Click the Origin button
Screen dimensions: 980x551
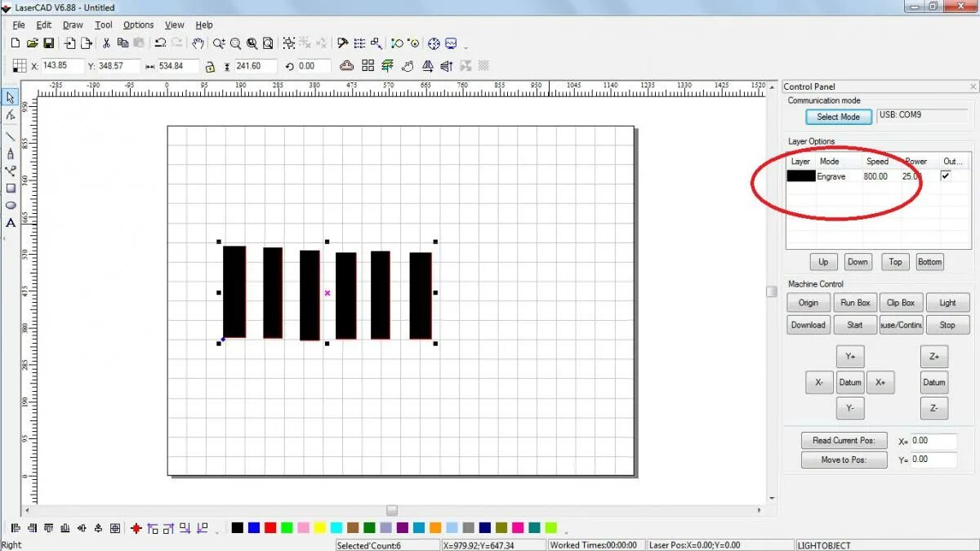808,303
